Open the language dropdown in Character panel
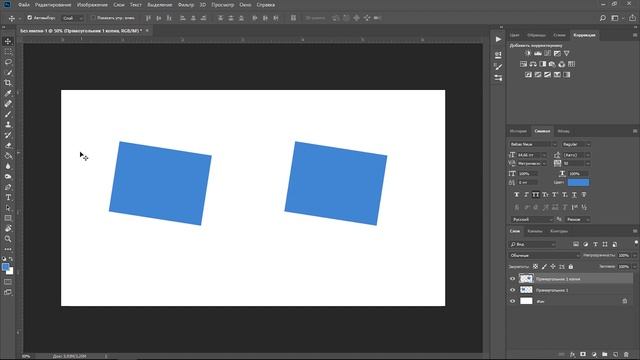The height and width of the screenshot is (360, 640). (x=531, y=220)
